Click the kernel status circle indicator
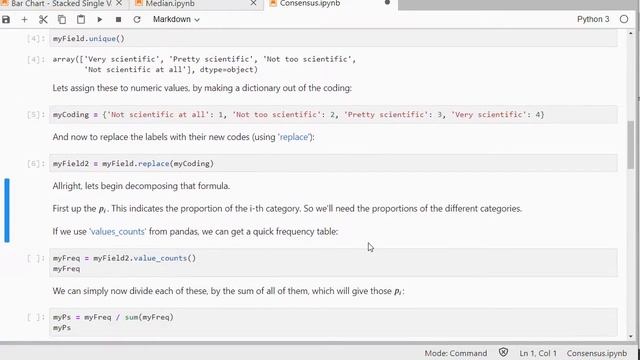 pyautogui.click(x=624, y=19)
